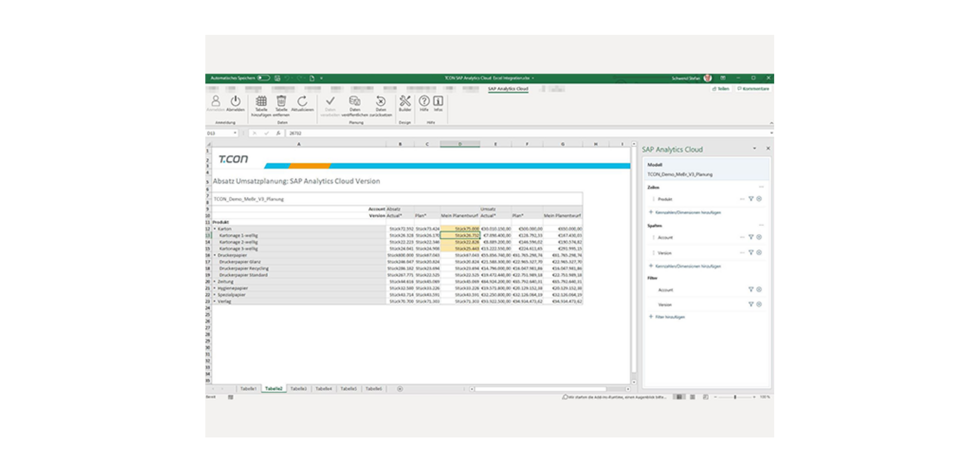Toggle Automatisches Speichern switch
This screenshot has height=461, width=980.
(x=264, y=78)
